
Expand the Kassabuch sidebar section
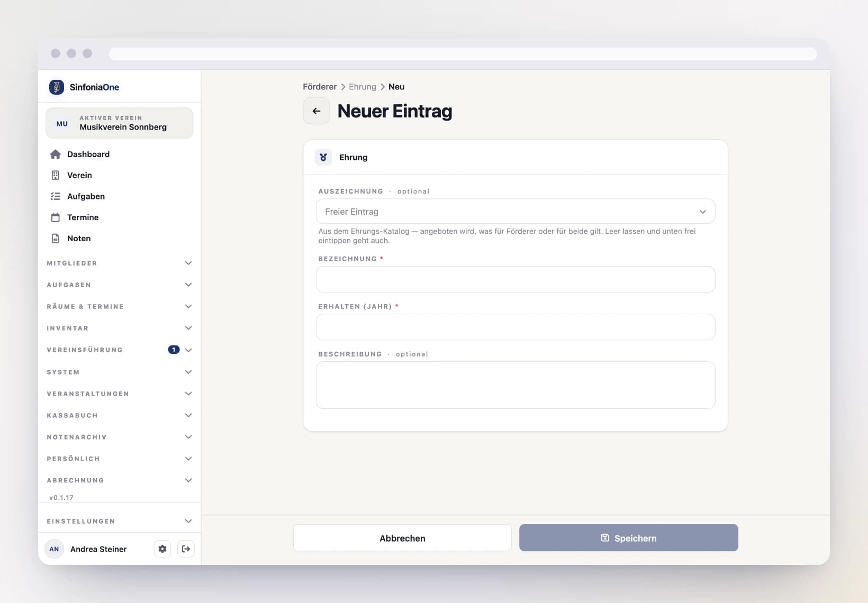[120, 415]
